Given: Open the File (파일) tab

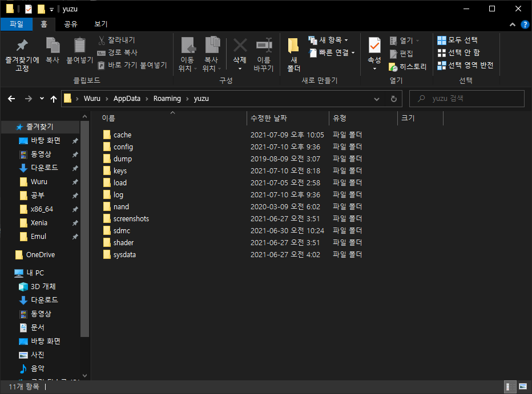Looking at the screenshot, I should (17, 24).
